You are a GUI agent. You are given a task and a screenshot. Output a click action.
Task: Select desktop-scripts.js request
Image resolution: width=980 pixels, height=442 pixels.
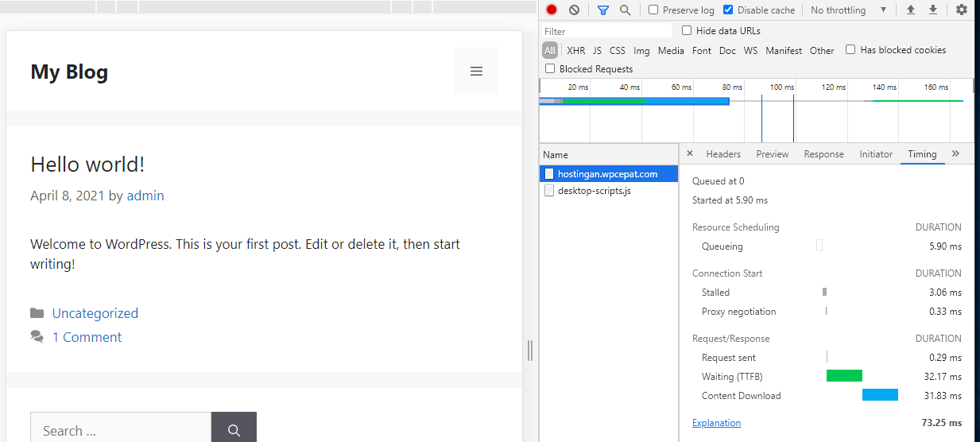pyautogui.click(x=594, y=191)
